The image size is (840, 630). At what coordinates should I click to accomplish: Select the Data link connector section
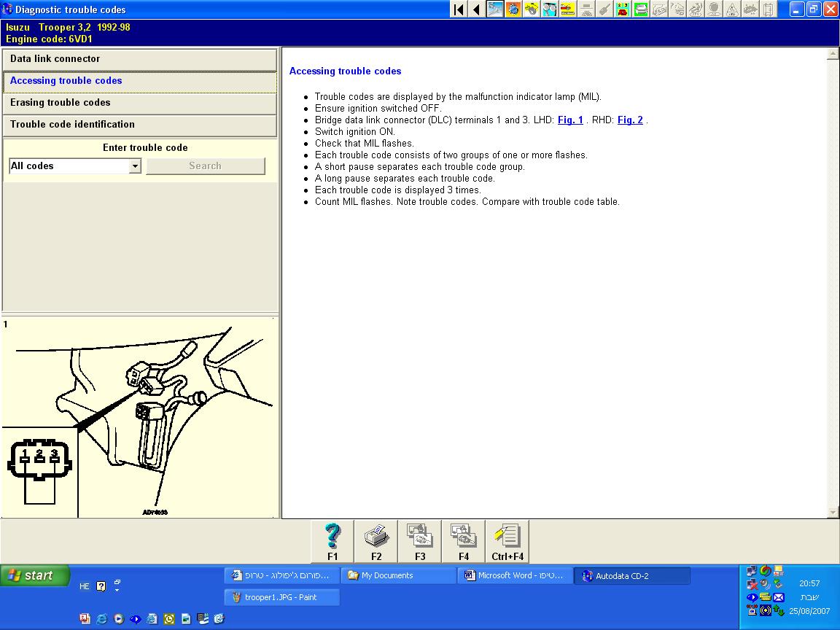tap(140, 59)
